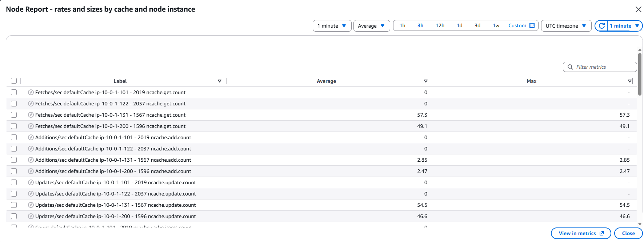This screenshot has width=644, height=242.
Task: Open the Average statistic dropdown
Action: (372, 26)
